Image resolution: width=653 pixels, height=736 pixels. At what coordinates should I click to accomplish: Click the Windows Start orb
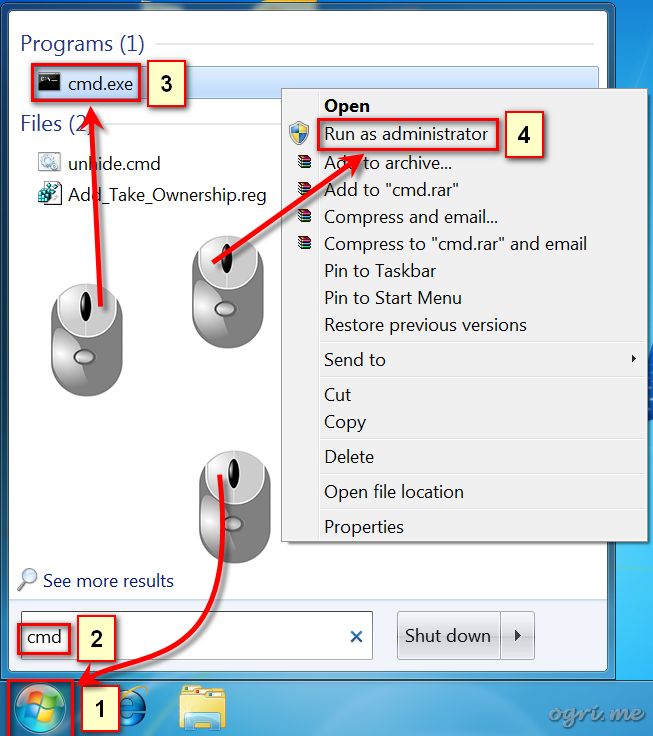[x=39, y=708]
